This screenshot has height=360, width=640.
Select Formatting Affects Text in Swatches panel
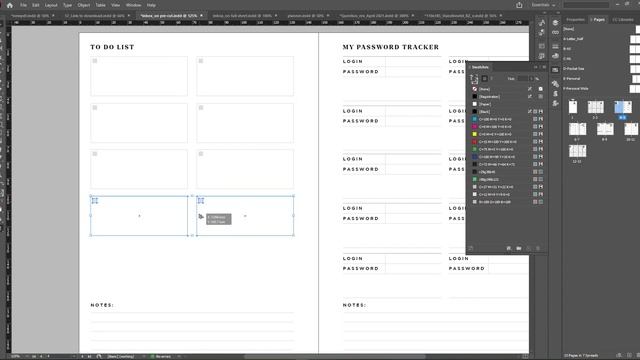491,78
